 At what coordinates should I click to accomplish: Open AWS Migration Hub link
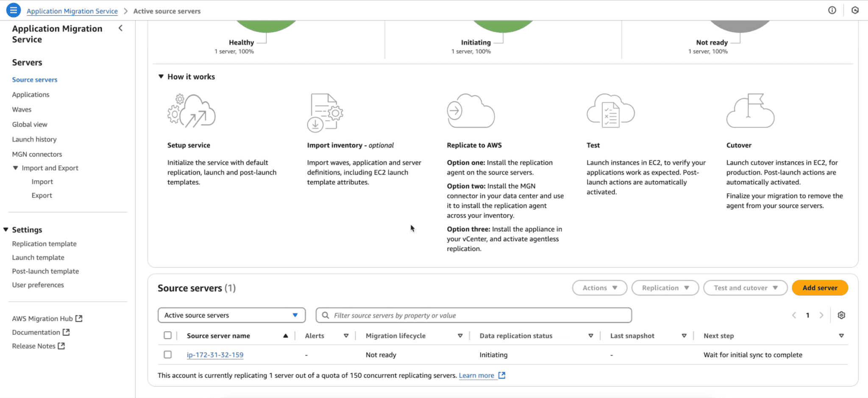tap(42, 318)
